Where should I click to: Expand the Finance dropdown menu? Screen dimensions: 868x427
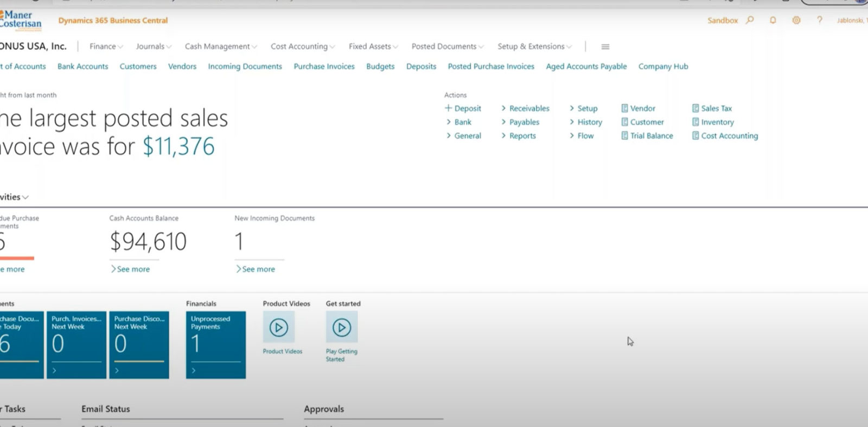pos(106,47)
